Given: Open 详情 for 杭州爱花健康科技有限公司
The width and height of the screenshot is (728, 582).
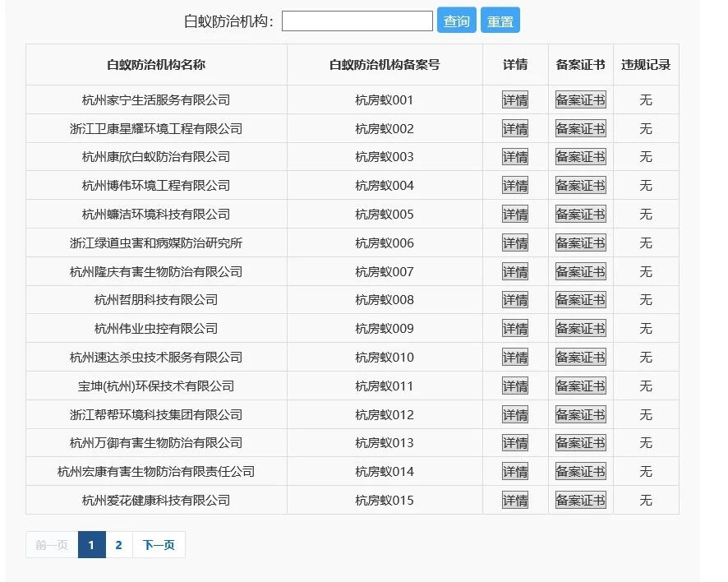Looking at the screenshot, I should (x=515, y=501).
